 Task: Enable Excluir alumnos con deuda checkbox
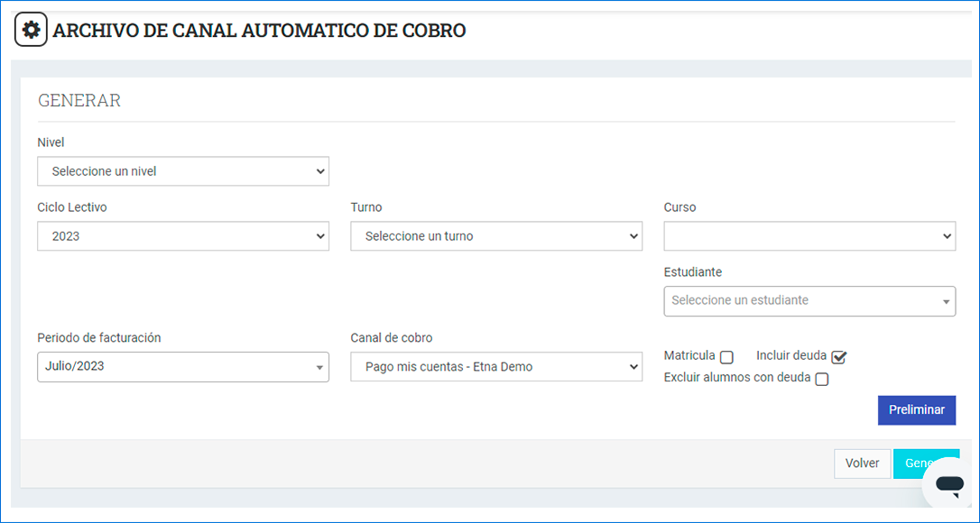point(821,380)
